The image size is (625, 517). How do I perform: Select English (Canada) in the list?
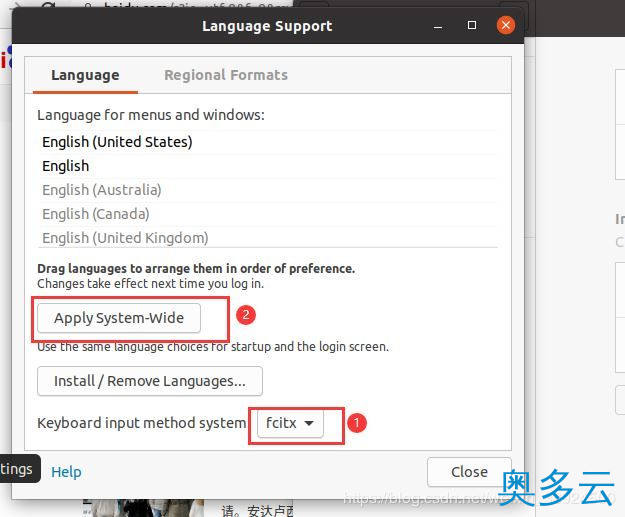pos(268,214)
